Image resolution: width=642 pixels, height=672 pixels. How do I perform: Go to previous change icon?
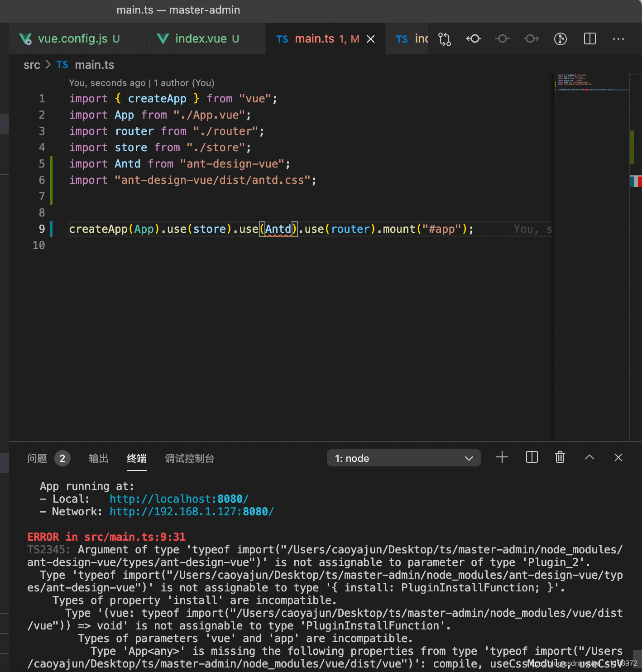(474, 39)
